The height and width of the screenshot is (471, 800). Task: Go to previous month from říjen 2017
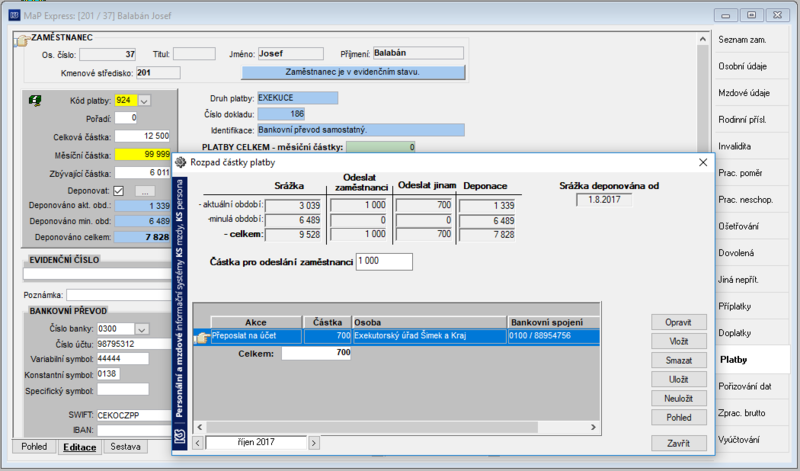(x=198, y=443)
